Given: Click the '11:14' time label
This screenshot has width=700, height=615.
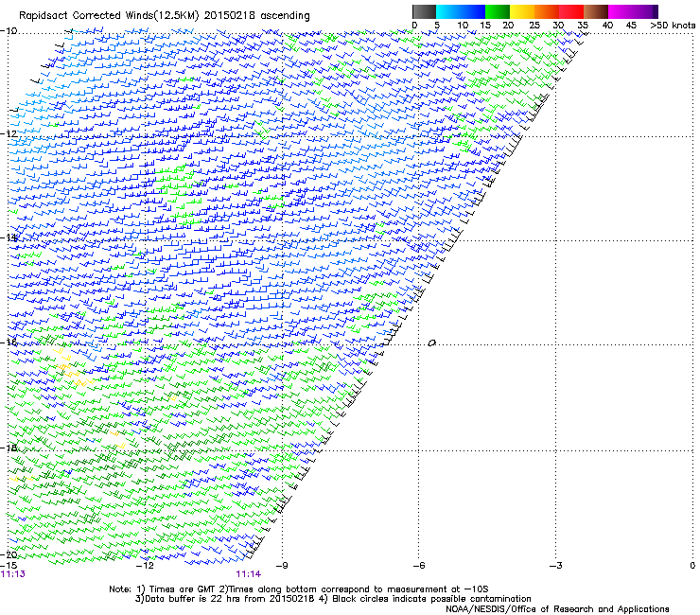Looking at the screenshot, I should pyautogui.click(x=248, y=574).
